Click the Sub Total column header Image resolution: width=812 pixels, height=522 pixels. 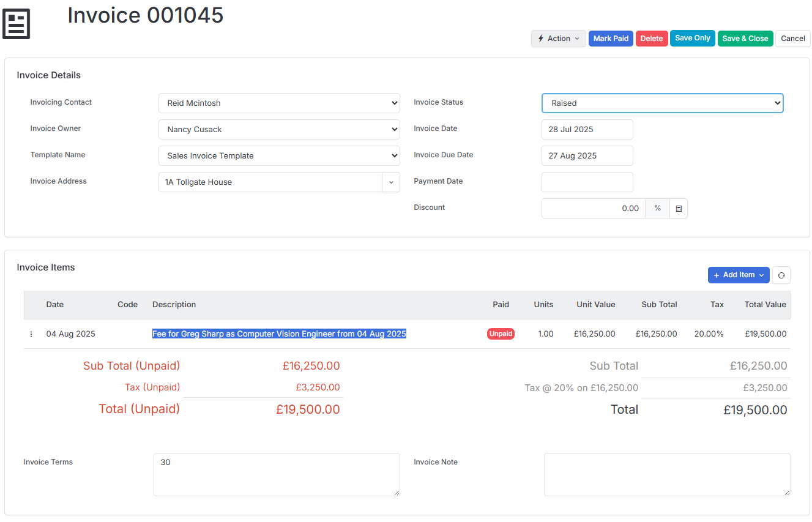click(x=659, y=305)
